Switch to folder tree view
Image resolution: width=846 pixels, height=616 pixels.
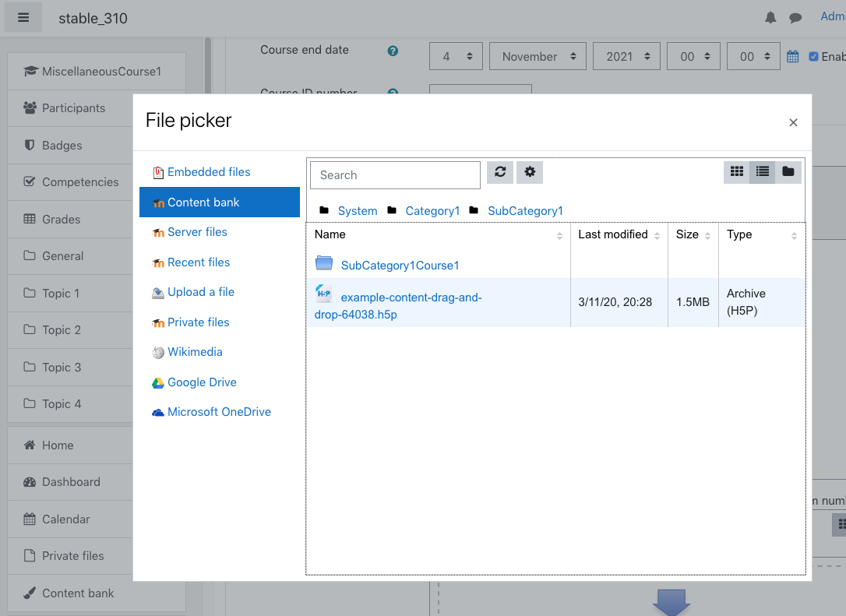click(788, 172)
